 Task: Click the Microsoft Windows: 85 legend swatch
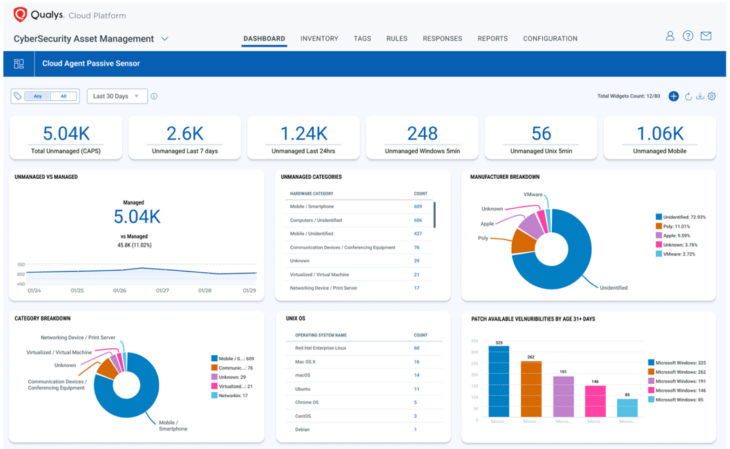[x=651, y=400]
